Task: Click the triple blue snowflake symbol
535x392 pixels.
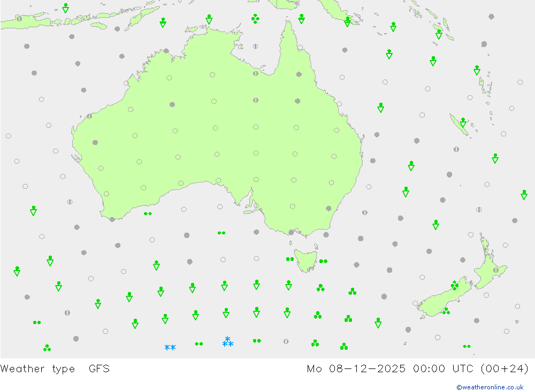Action: coord(227,342)
